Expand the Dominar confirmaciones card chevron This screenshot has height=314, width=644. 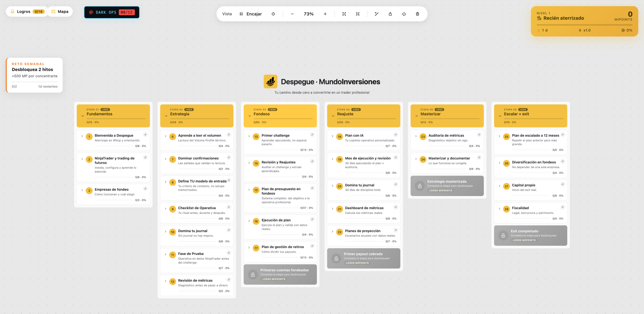(x=166, y=159)
